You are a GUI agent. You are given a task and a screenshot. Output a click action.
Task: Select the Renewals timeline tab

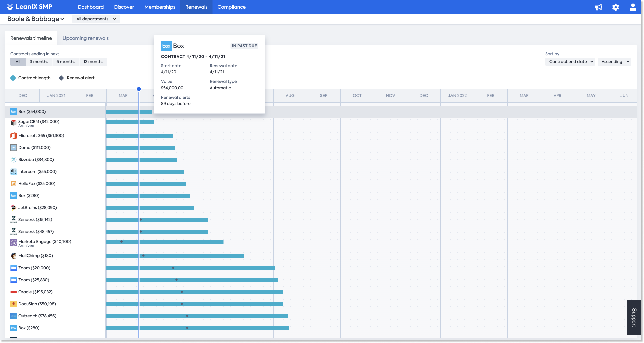[31, 38]
